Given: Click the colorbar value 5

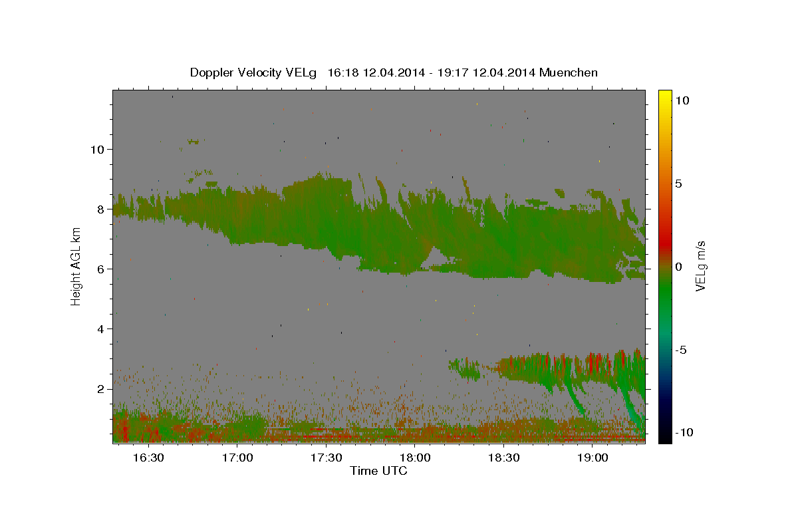Looking at the screenshot, I should tap(678, 183).
